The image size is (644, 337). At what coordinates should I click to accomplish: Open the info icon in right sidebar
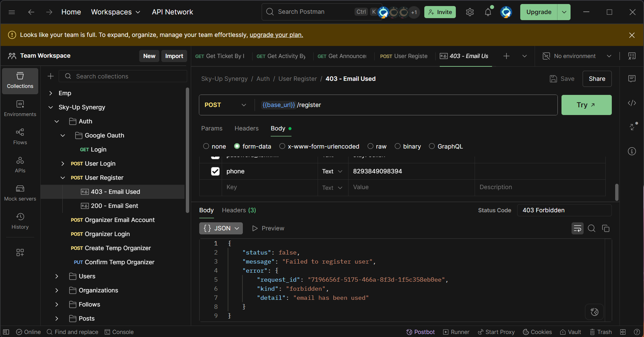(632, 151)
